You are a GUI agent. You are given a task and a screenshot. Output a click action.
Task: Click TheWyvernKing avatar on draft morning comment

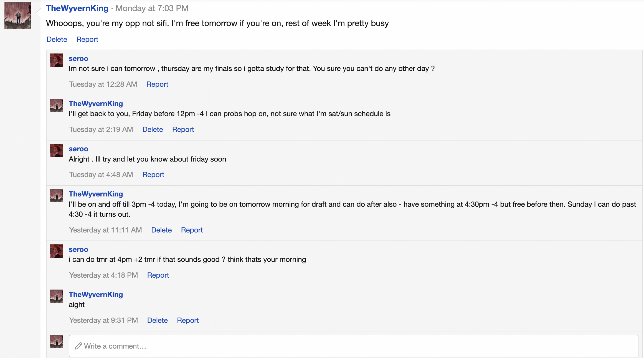pos(57,196)
